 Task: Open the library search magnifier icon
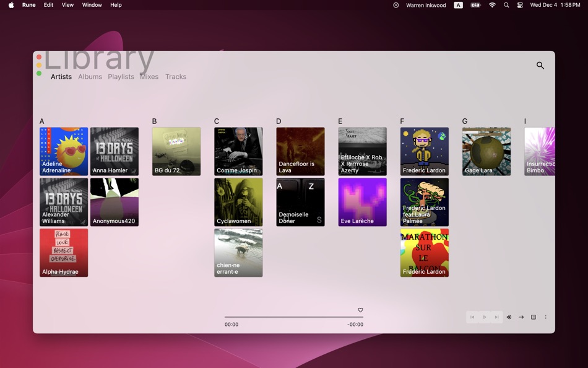tap(540, 65)
